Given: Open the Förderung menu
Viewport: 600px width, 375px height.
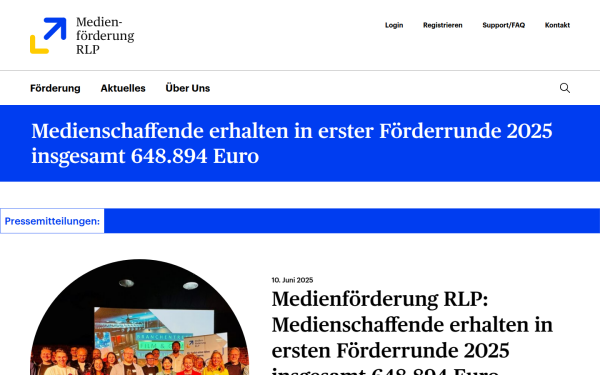Looking at the screenshot, I should tap(55, 88).
